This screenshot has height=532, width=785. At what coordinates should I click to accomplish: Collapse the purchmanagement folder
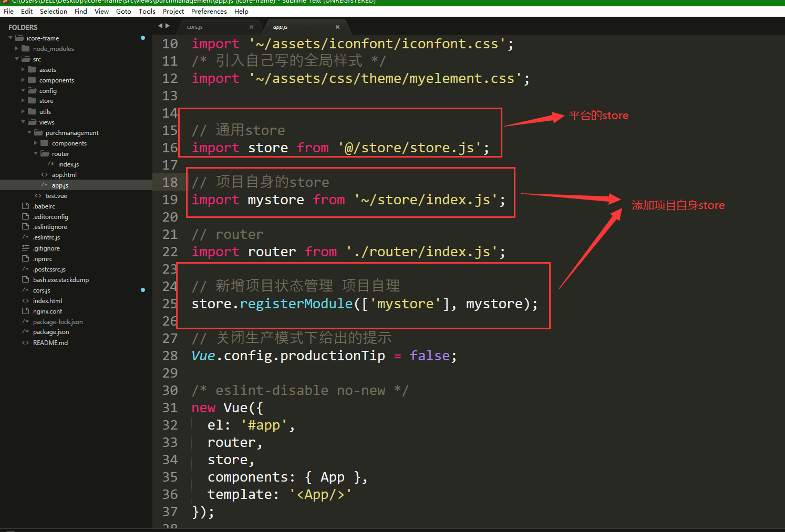29,133
